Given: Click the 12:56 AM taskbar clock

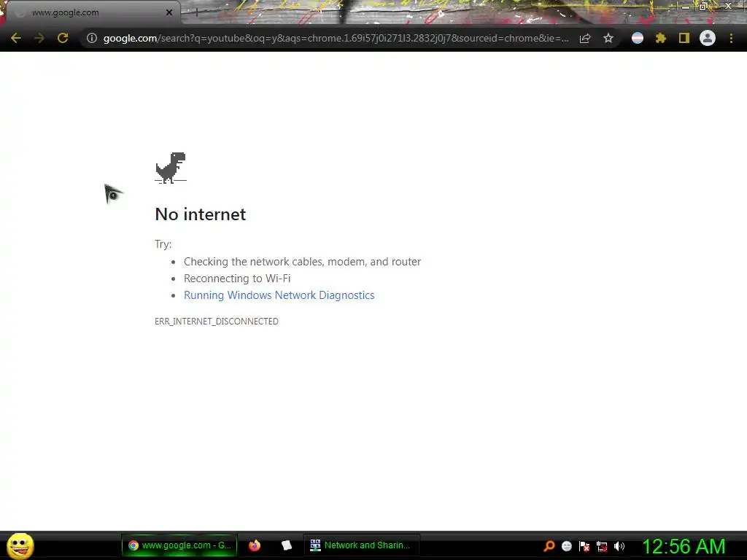Looking at the screenshot, I should pos(684,547).
